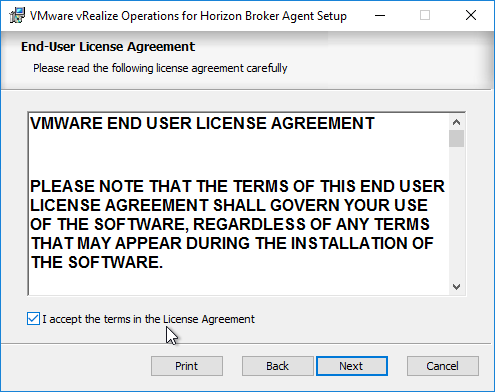Screen dimensions: 495x392
Task: Open the installer icon system menu
Action: 17,15
